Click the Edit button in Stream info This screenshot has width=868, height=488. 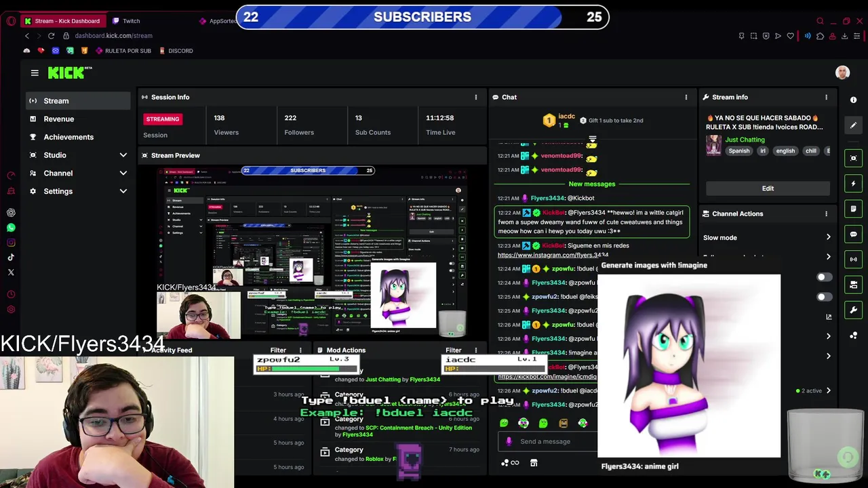[x=768, y=188]
